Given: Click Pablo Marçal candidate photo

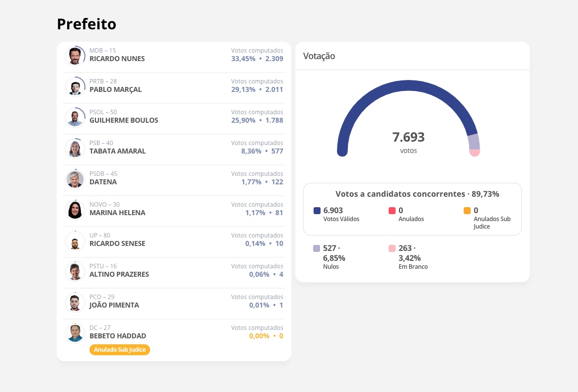Looking at the screenshot, I should click(75, 86).
